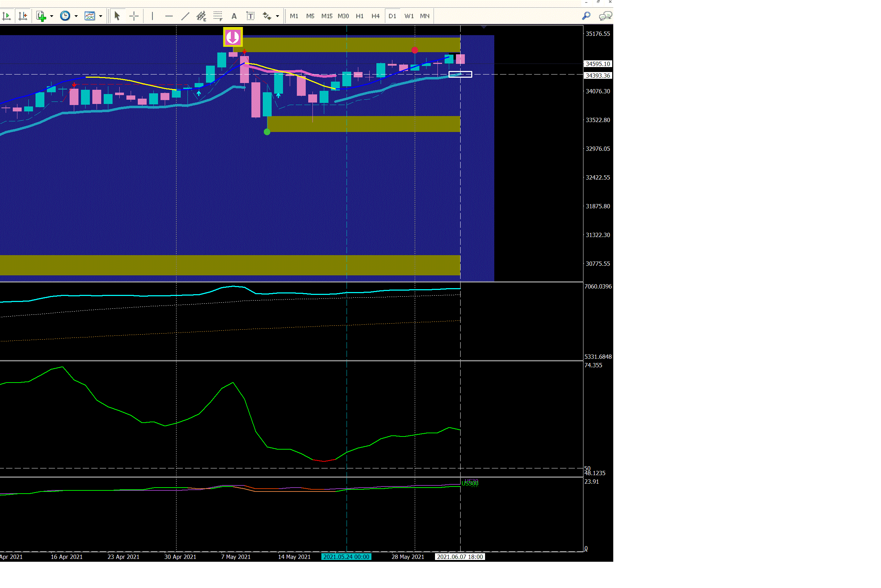This screenshot has height=588, width=881.
Task: Switch timeframe to H4
Action: click(x=375, y=16)
